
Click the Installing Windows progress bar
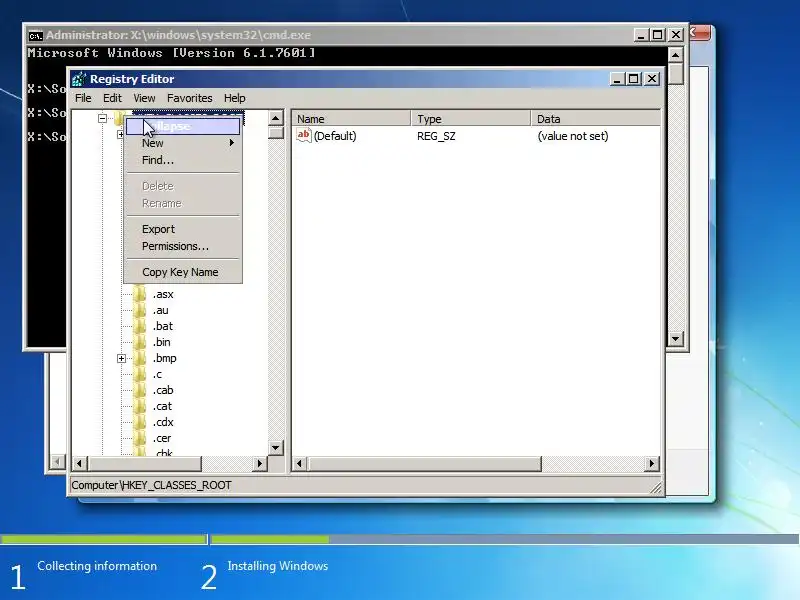505,539
